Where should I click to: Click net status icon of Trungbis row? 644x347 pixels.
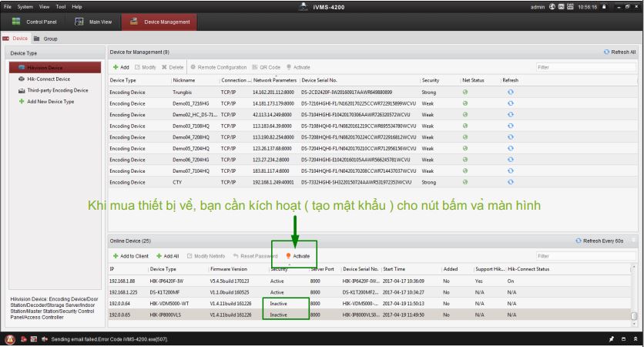(x=465, y=92)
